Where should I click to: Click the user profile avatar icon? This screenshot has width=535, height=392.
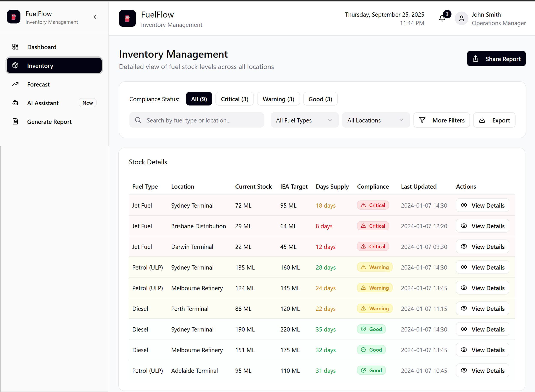pos(461,19)
